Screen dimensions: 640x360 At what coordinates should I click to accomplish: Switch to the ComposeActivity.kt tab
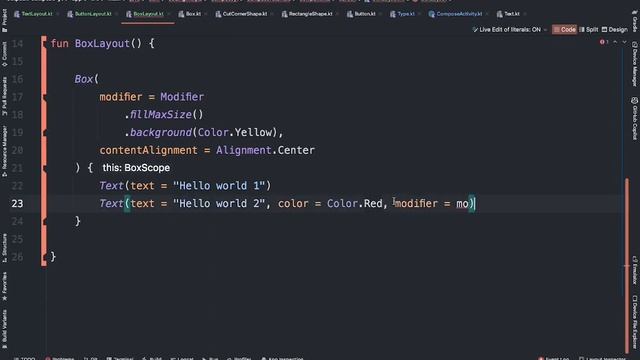[459, 14]
